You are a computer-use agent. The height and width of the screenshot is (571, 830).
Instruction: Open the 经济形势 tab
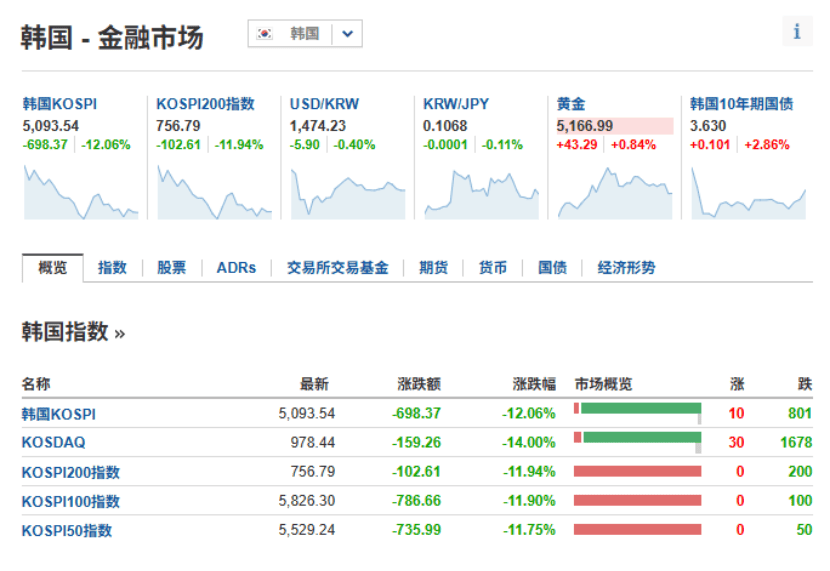point(626,268)
